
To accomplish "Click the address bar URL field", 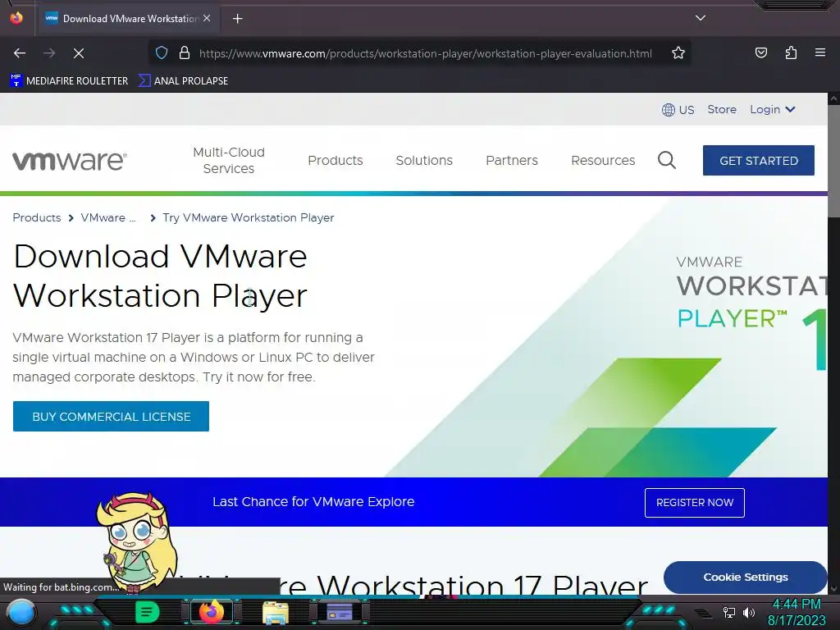I will click(x=426, y=53).
